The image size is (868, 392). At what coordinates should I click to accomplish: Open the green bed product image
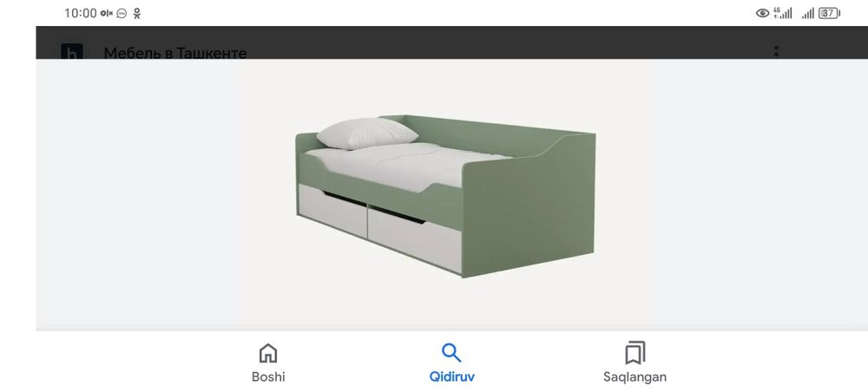(445, 195)
